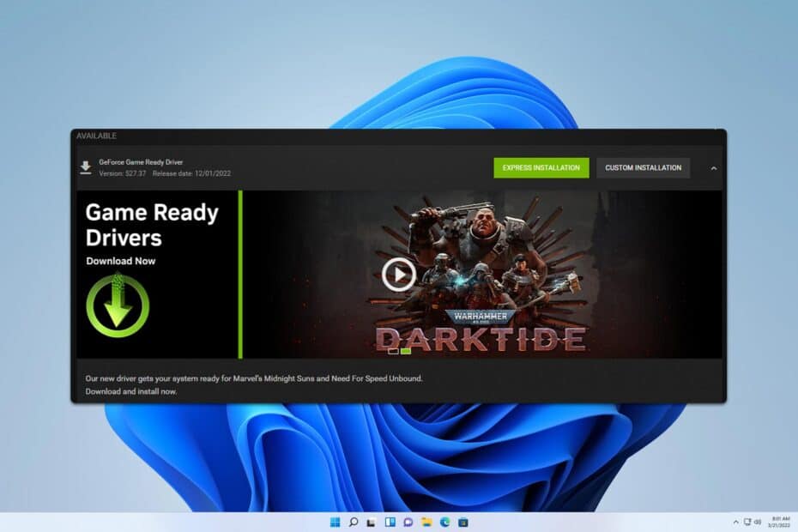Collapse the driver details chevron
The width and height of the screenshot is (798, 532).
click(714, 168)
